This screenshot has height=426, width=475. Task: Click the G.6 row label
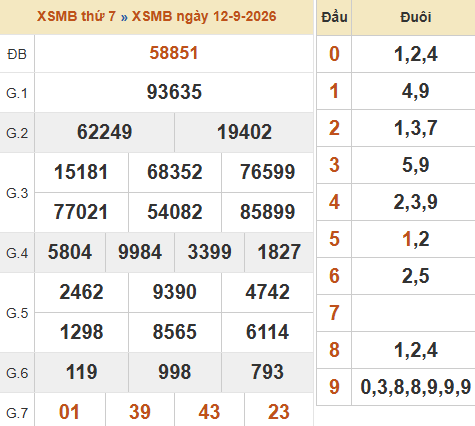17,373
